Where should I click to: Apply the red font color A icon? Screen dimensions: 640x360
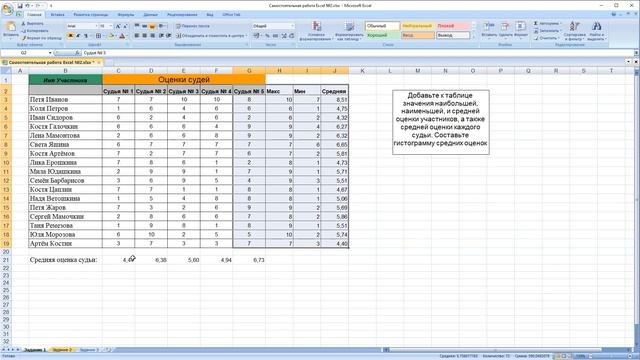click(x=122, y=36)
